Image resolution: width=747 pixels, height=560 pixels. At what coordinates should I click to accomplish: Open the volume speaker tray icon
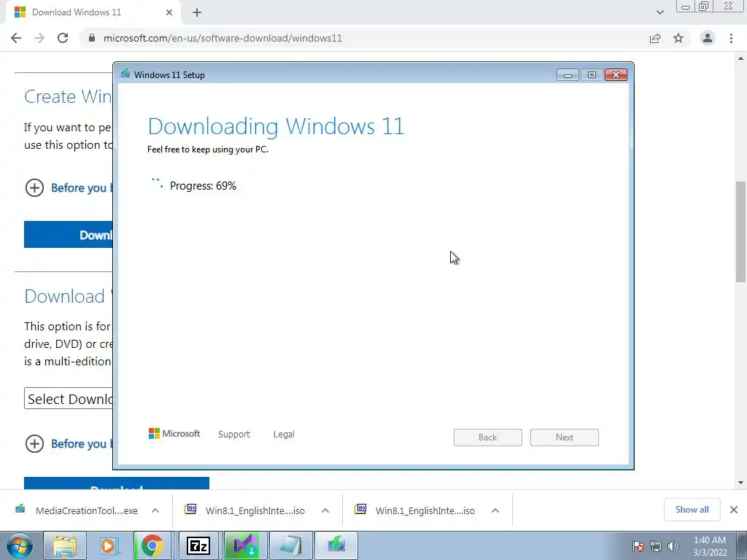pyautogui.click(x=673, y=547)
